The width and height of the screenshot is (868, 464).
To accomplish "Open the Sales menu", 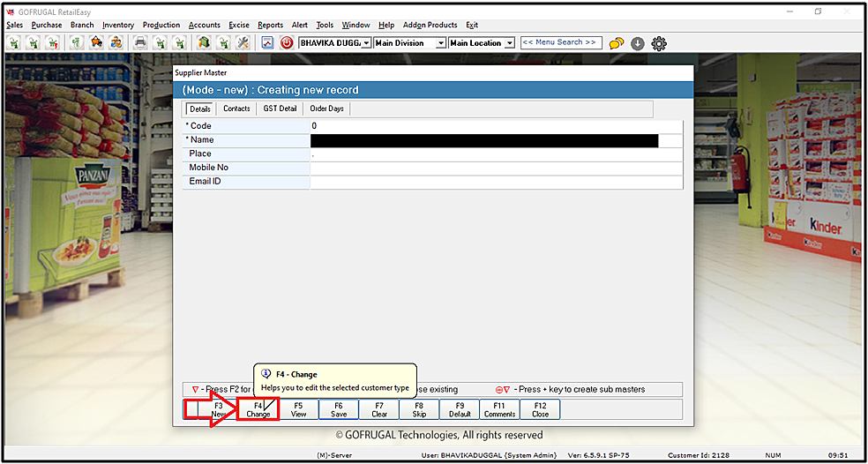I will 15,25.
